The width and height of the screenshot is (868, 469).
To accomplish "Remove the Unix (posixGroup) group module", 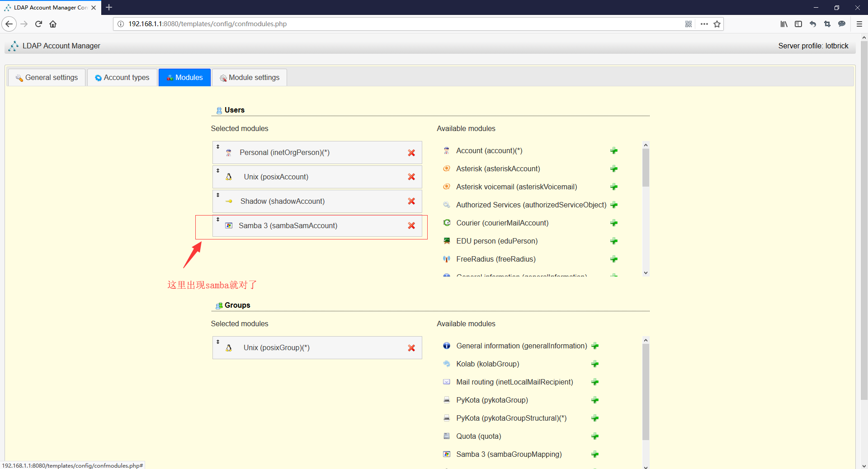I will pos(411,348).
